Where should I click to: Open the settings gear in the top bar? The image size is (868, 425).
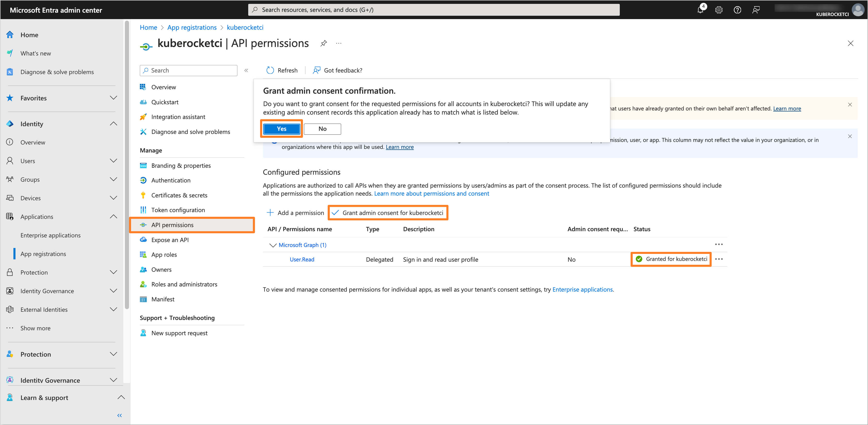click(719, 10)
